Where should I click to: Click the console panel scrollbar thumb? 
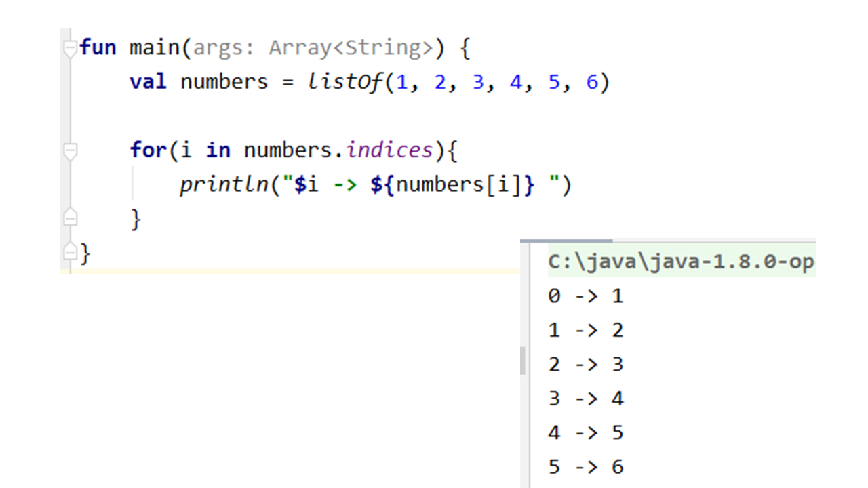point(523,361)
